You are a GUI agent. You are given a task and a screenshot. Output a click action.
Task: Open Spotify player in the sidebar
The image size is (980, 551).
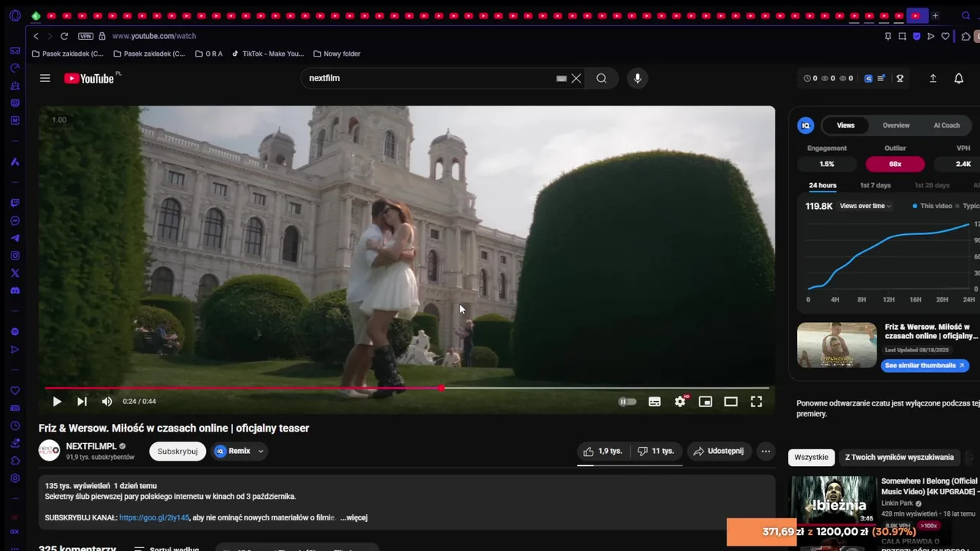pyautogui.click(x=15, y=332)
